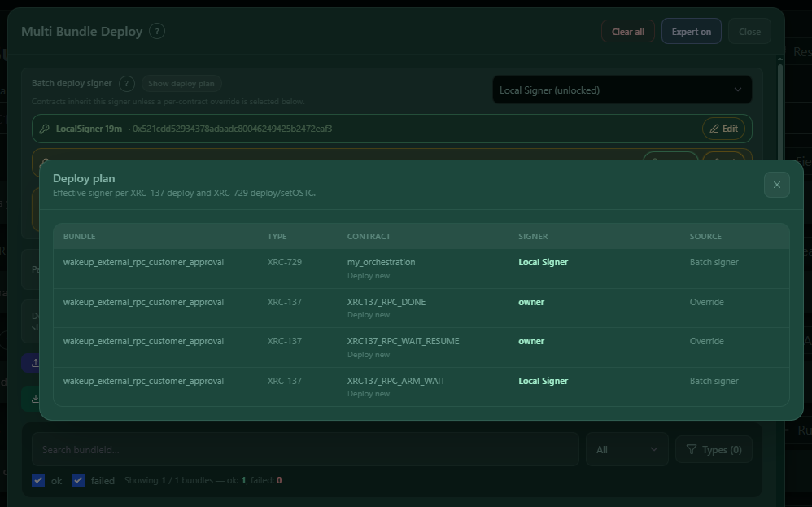Click the Show deploy plan button
Image resolution: width=812 pixels, height=507 pixels.
(x=181, y=83)
